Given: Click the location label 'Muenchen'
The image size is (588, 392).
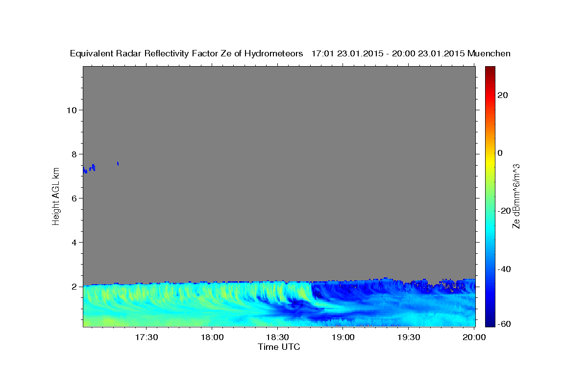Looking at the screenshot, I should tap(490, 53).
